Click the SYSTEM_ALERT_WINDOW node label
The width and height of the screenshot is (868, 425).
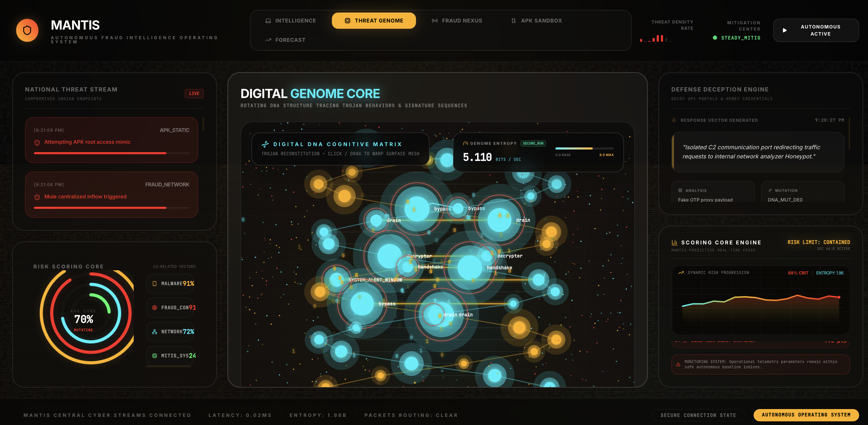coord(375,280)
